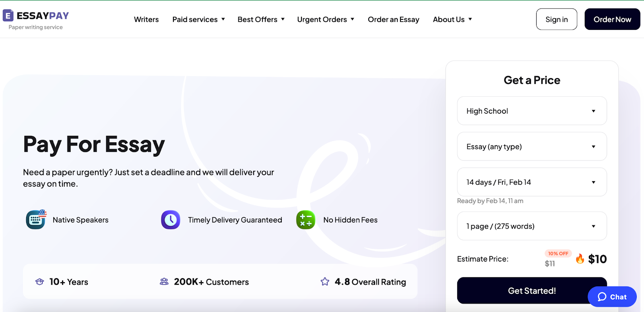The image size is (644, 312).
Task: Click the Get Started! button
Action: pos(532,291)
